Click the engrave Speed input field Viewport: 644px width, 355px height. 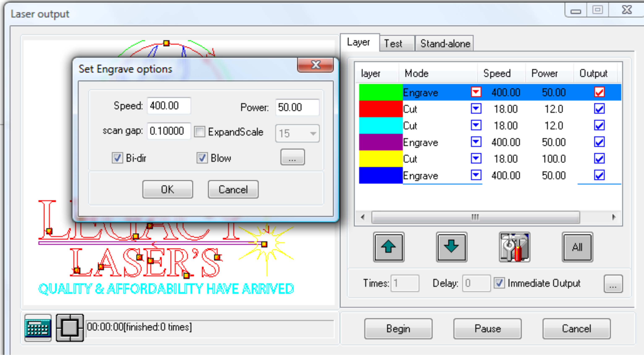point(169,106)
